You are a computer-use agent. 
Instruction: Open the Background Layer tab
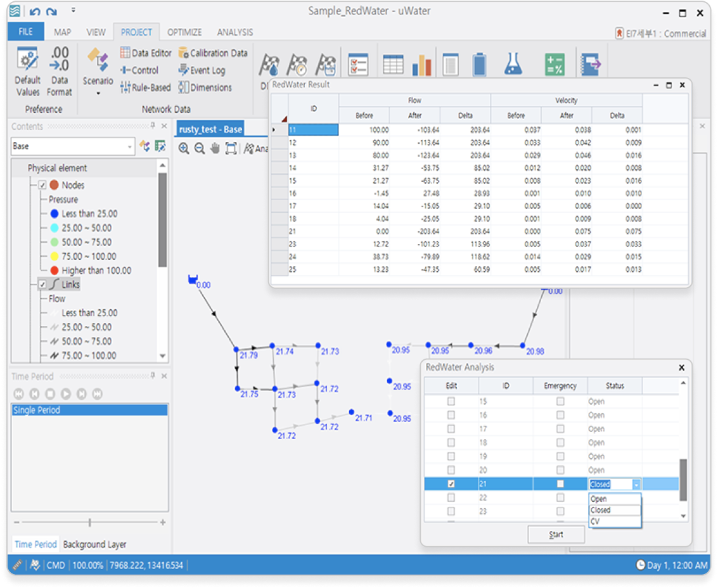point(94,544)
